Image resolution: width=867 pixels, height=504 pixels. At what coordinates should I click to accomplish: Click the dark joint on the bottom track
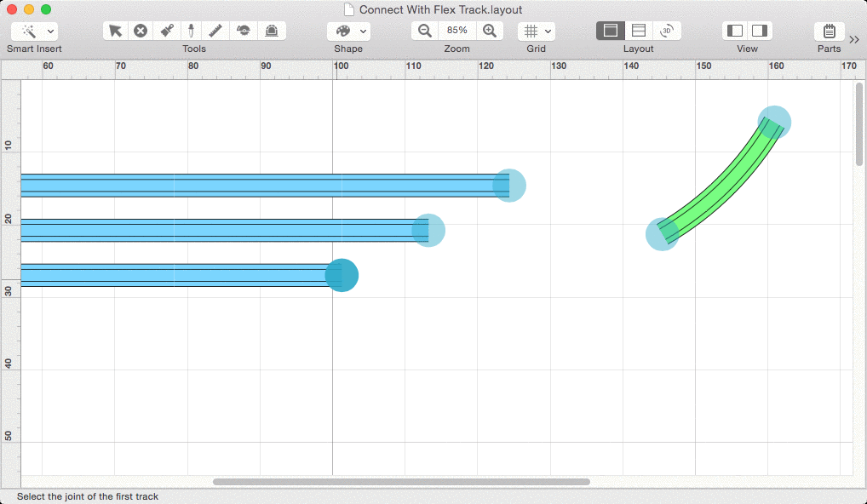tap(342, 275)
